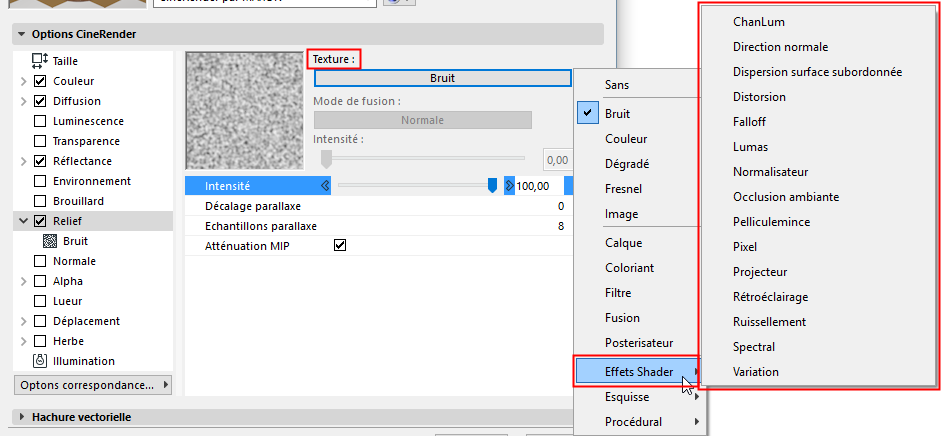Choose Ruissellement shader effect
The image size is (941, 436).
(769, 322)
